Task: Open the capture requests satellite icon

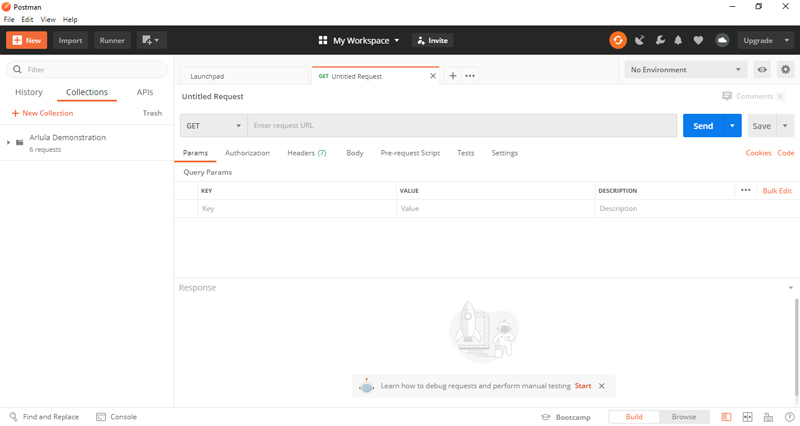Action: click(x=639, y=40)
